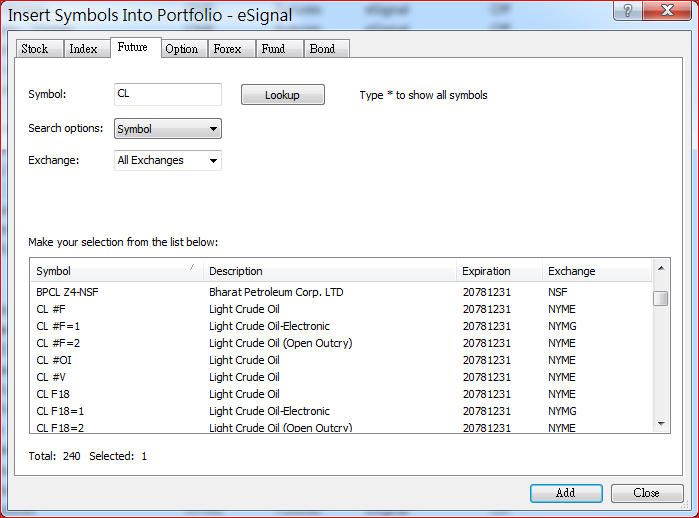Select the CL F18 symbol row

[341, 394]
